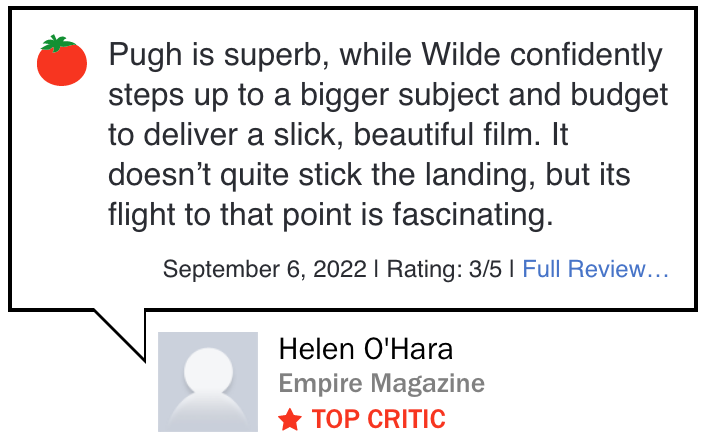Click the green leaf on the tomato
This screenshot has width=710, height=440.
(x=58, y=43)
